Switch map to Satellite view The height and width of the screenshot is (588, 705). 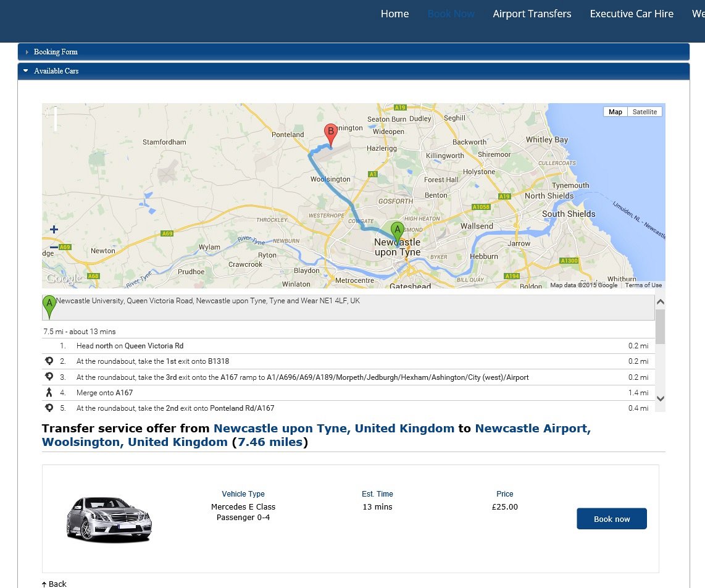645,112
